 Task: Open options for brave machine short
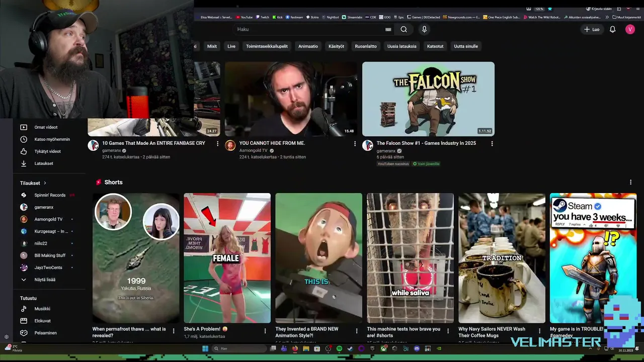click(x=448, y=331)
